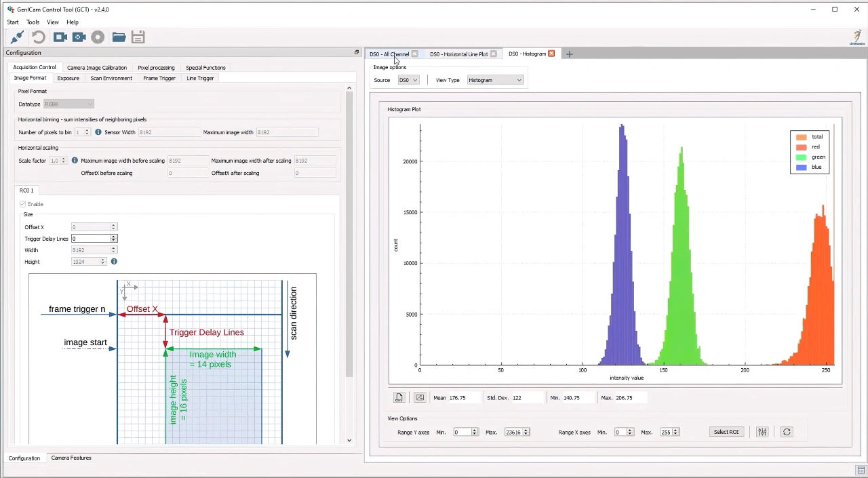
Task: Add a new view tab with plus
Action: (x=570, y=54)
